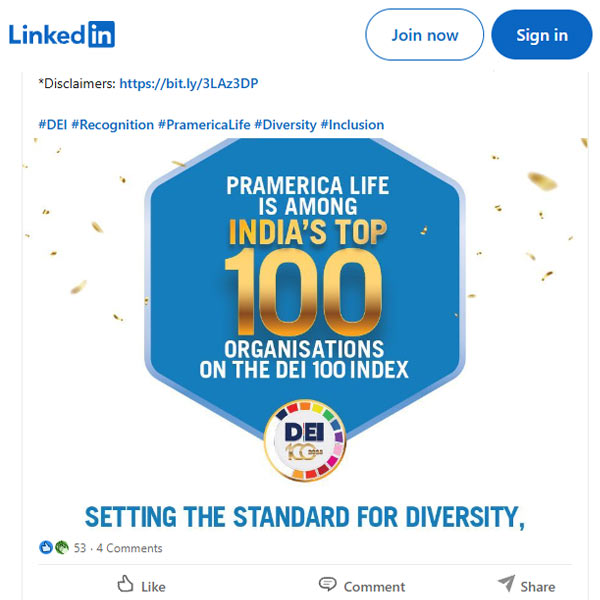600x600 pixels.
Task: Follow the #PramericaLife hashtag link
Action: [204, 125]
